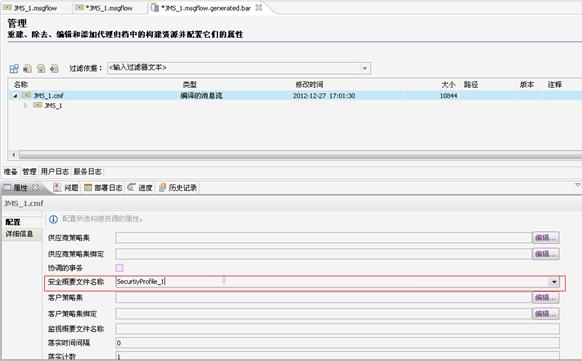The height and width of the screenshot is (361, 582).
Task: Click the second toolbar icon above the 名称 column
Action: click(27, 68)
